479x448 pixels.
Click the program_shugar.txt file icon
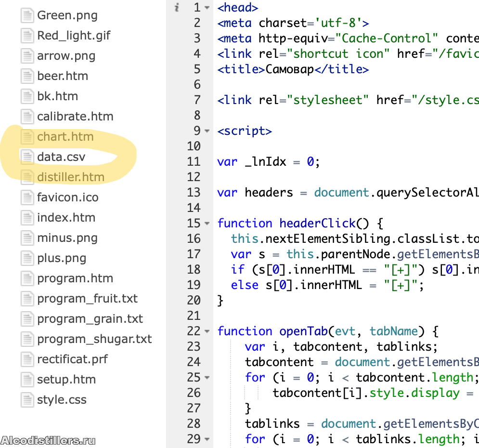pos(27,339)
